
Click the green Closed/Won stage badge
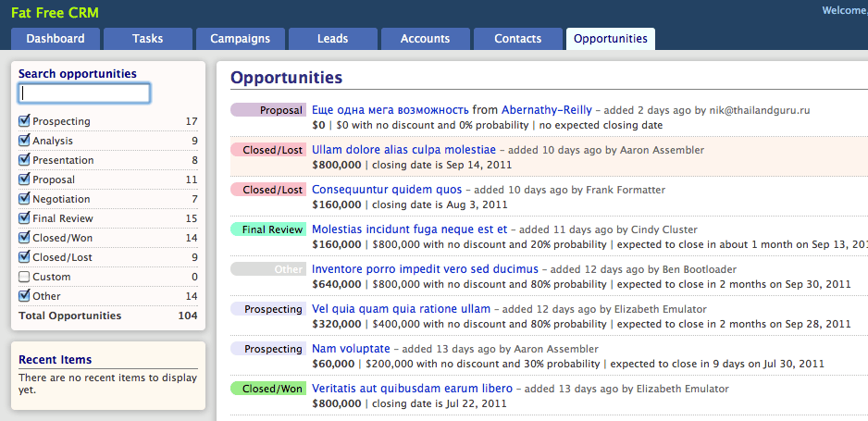tap(268, 389)
